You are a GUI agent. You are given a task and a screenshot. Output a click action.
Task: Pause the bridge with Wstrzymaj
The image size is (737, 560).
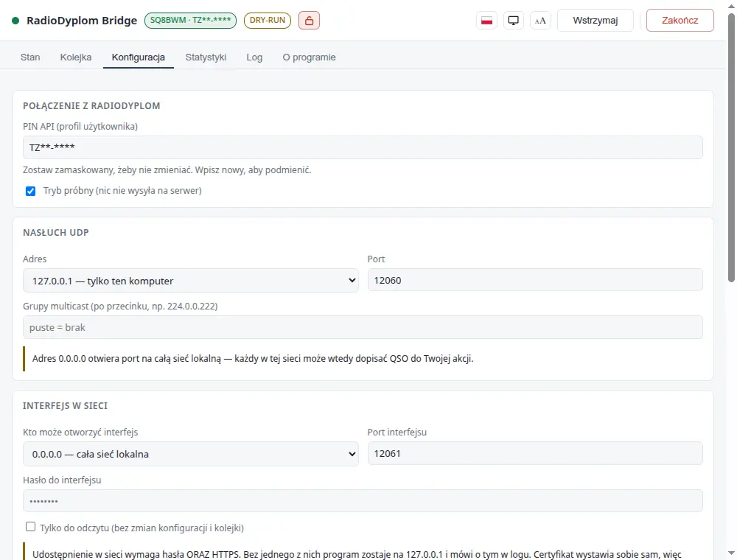click(595, 21)
